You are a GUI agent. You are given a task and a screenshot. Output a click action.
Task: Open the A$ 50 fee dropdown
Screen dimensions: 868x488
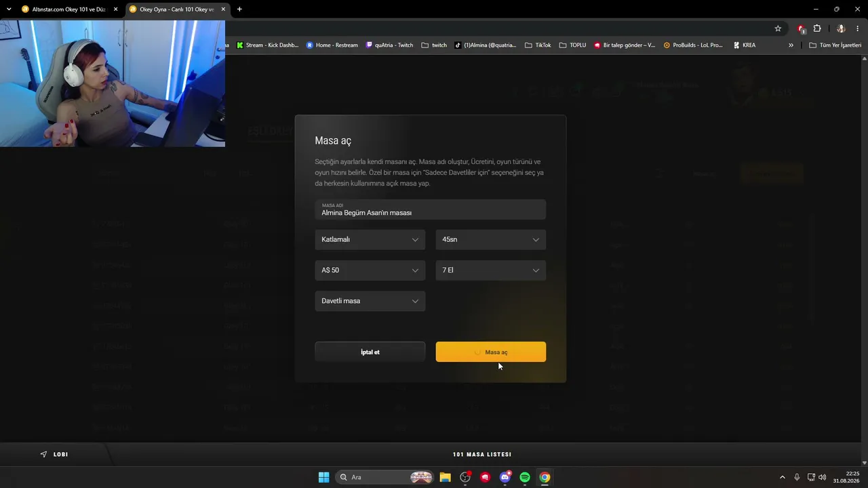370,270
